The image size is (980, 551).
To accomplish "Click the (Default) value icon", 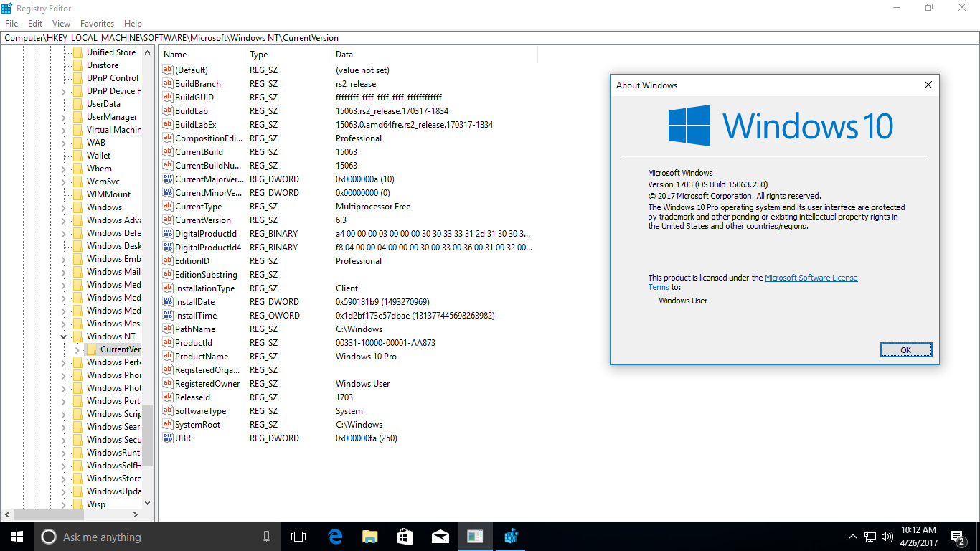I will [x=168, y=70].
